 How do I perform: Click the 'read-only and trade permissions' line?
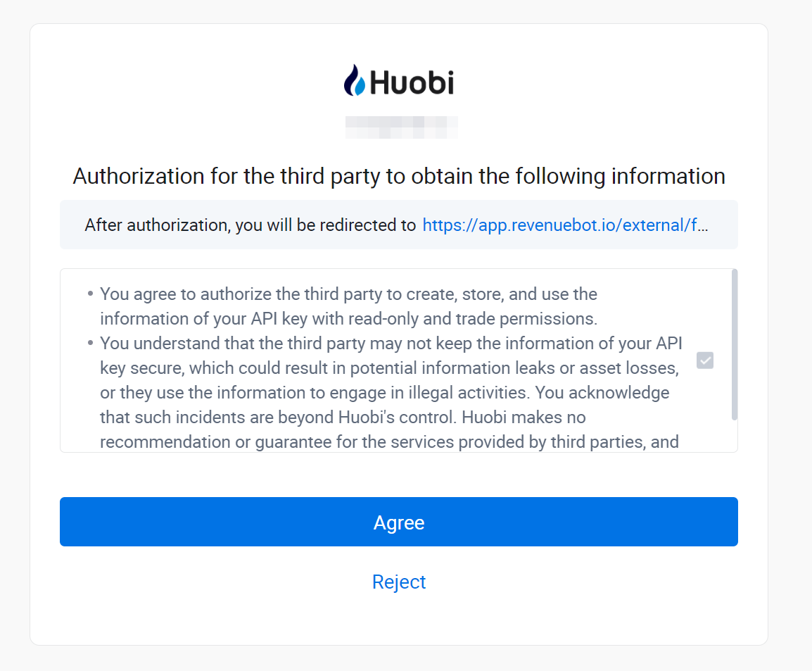click(x=348, y=319)
